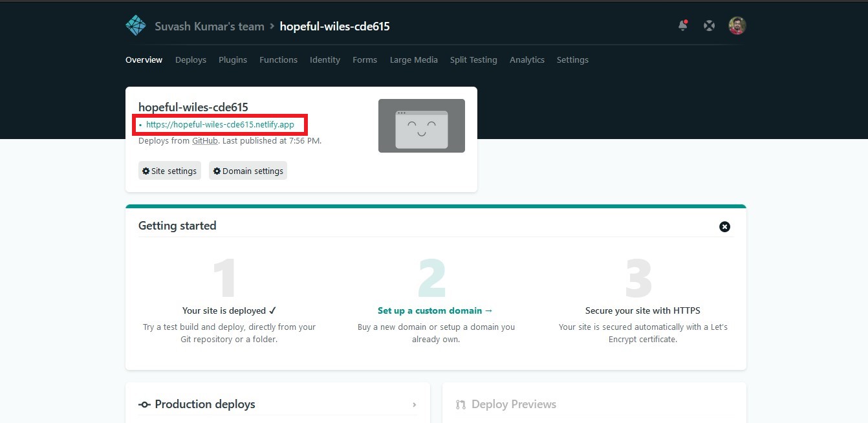Select the Overview tab
Viewport: 868px width, 423px height.
[x=144, y=60]
